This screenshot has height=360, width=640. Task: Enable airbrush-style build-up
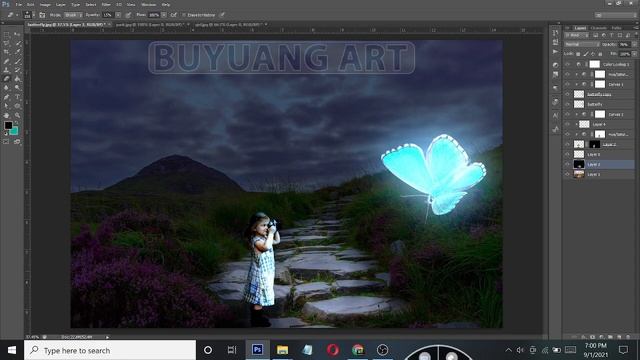pos(173,15)
